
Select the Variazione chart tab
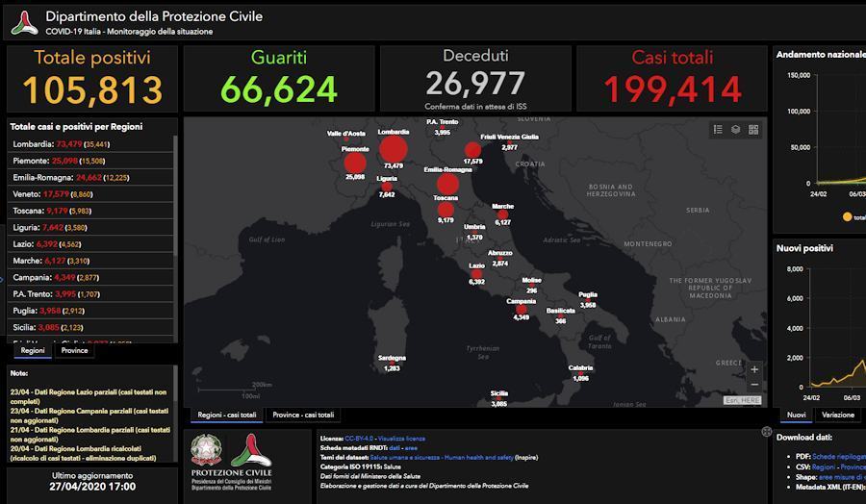[837, 416]
